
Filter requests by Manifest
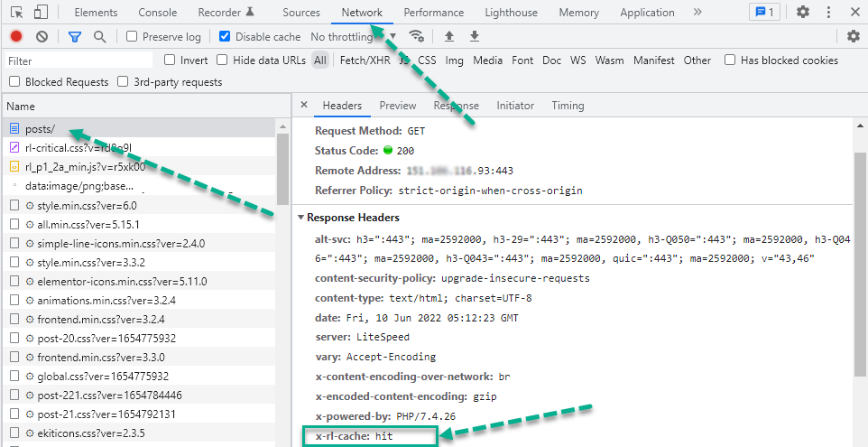click(654, 61)
